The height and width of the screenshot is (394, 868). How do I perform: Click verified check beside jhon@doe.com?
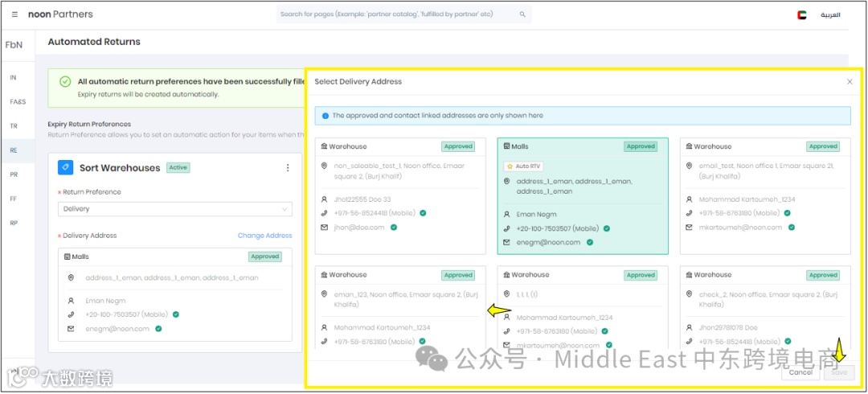[394, 228]
